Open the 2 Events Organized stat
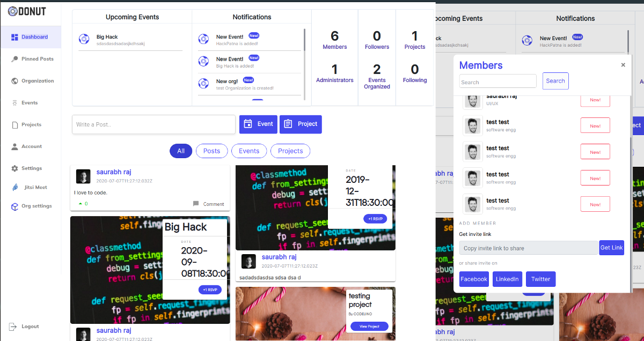 click(x=377, y=76)
